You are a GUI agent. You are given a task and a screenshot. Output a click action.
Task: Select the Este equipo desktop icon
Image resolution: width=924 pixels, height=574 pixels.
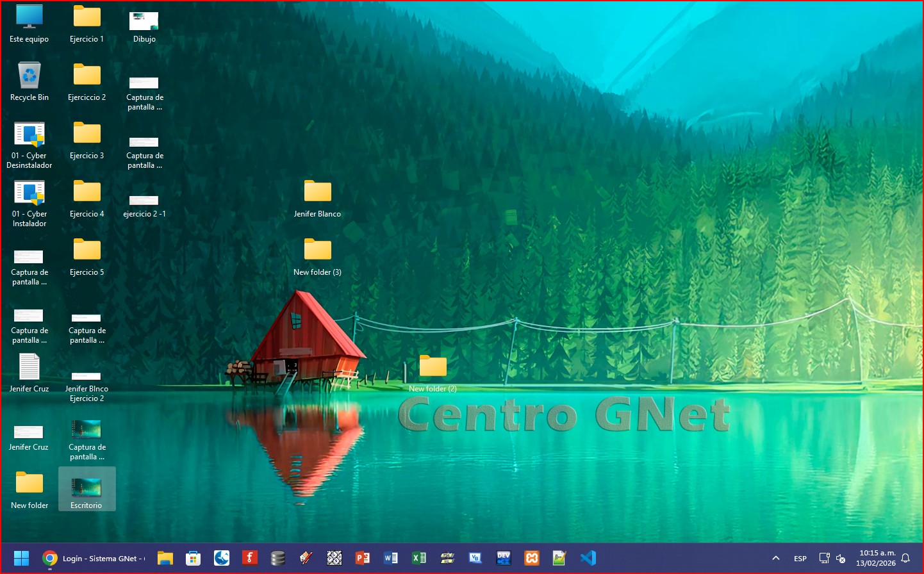[x=29, y=23]
